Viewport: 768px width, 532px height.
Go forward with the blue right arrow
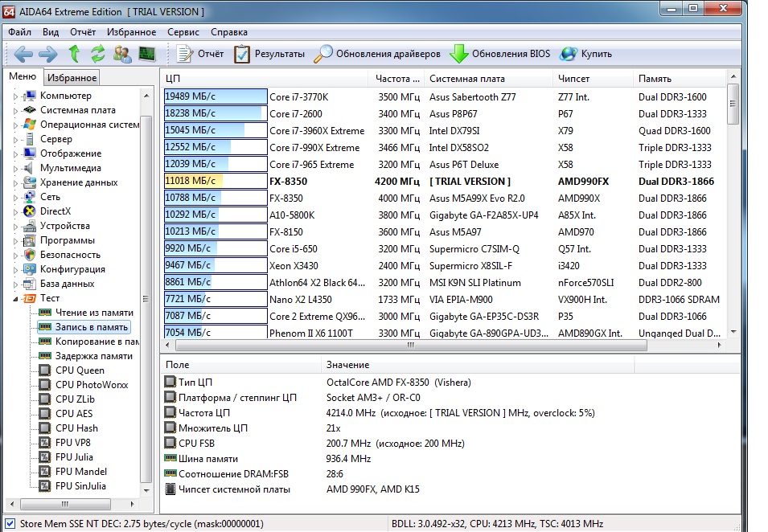pos(48,54)
